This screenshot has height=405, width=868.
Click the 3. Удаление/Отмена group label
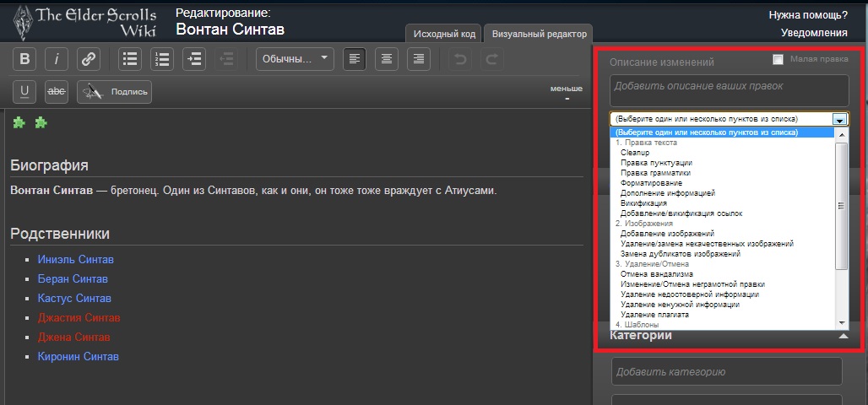point(652,264)
